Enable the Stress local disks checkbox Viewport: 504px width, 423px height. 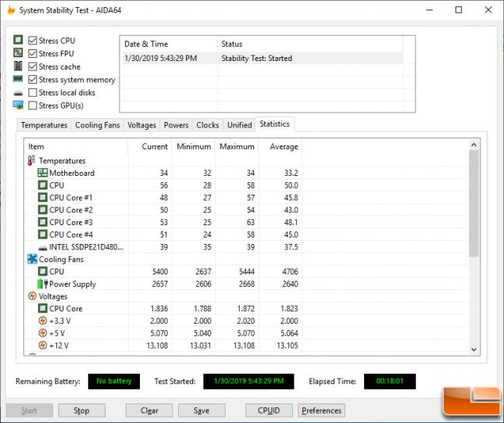(33, 92)
